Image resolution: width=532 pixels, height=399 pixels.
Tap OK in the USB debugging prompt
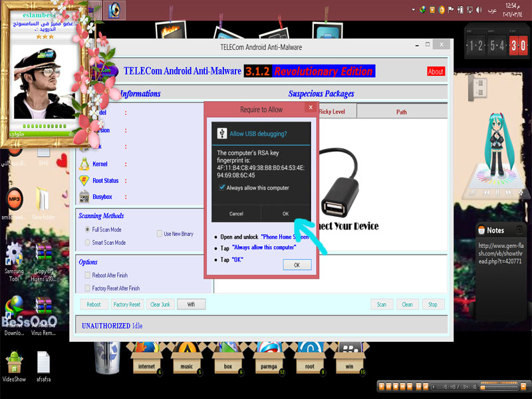[x=286, y=213]
